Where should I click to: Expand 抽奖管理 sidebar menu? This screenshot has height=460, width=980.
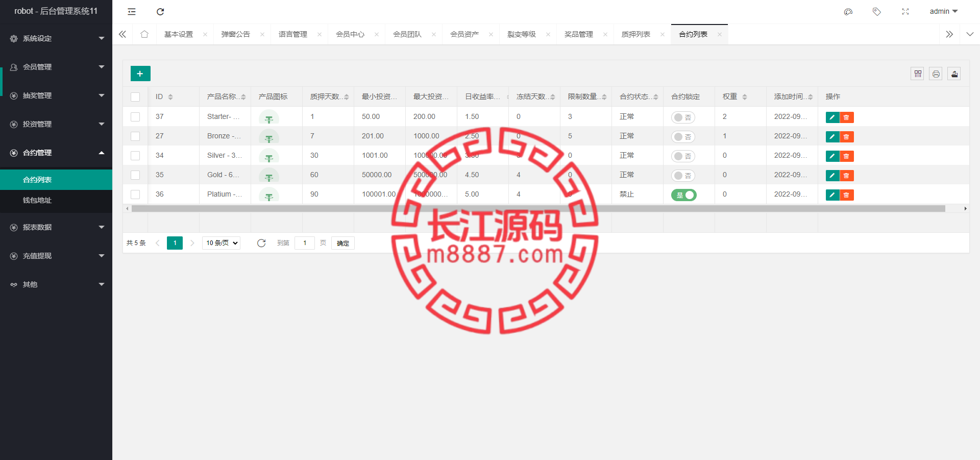(56, 95)
